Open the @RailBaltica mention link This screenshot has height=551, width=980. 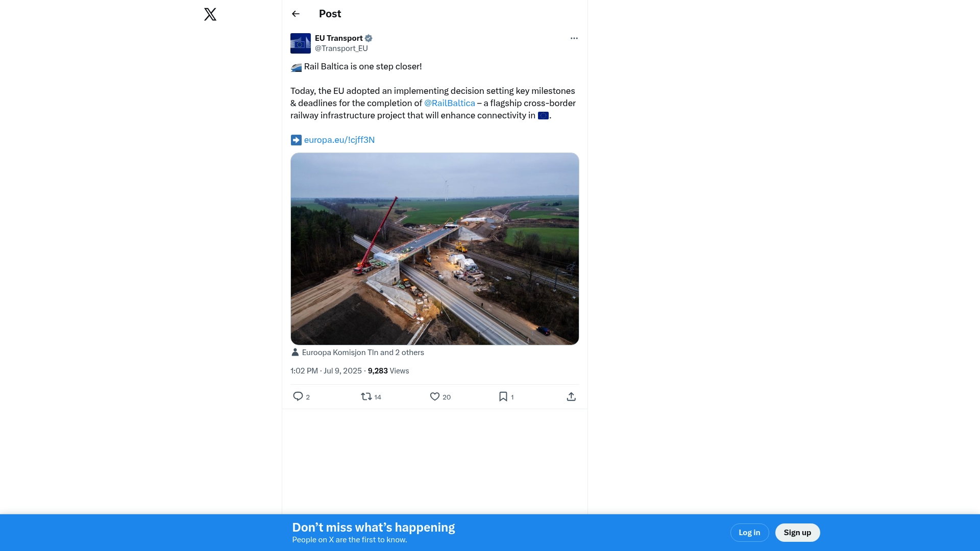(449, 103)
